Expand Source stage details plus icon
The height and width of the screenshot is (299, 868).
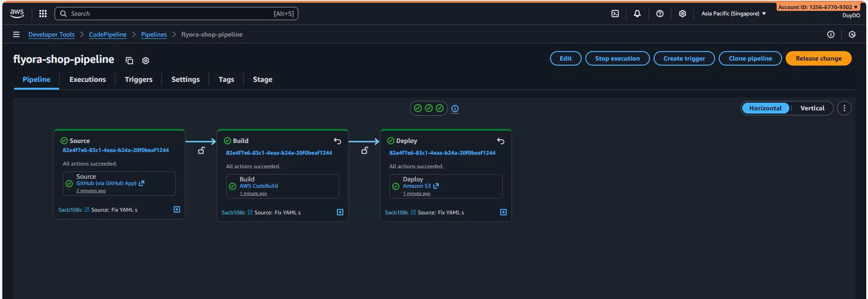[x=177, y=209]
